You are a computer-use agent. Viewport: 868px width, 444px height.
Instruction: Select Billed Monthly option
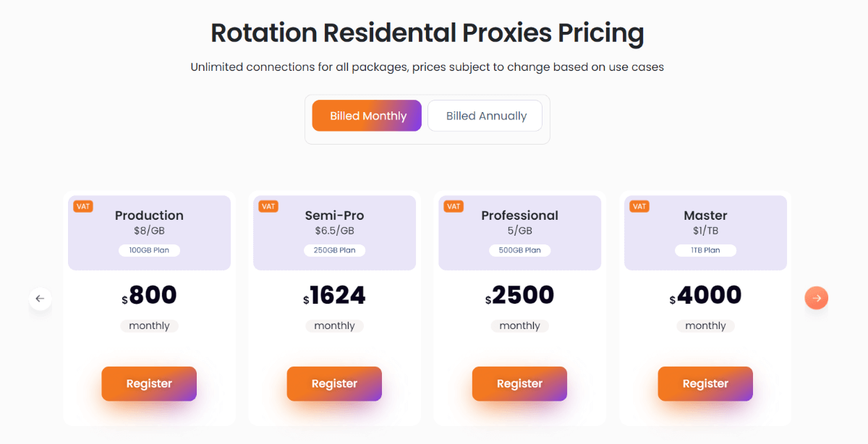pyautogui.click(x=367, y=116)
